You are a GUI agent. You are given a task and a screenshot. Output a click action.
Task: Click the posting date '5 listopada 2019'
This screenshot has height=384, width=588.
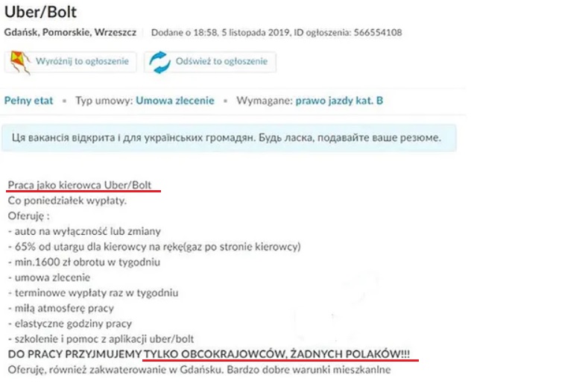pos(256,33)
